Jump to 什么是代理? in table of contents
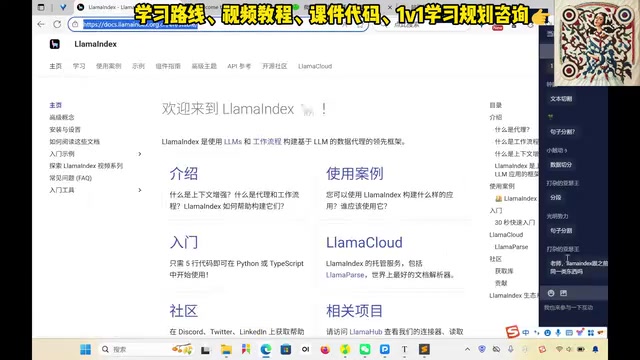This screenshot has width=640, height=360. (x=512, y=129)
